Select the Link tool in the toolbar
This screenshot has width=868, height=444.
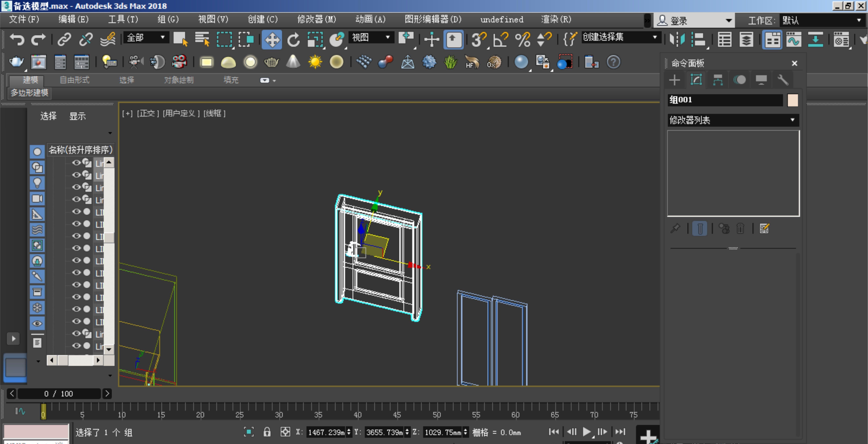tap(64, 40)
